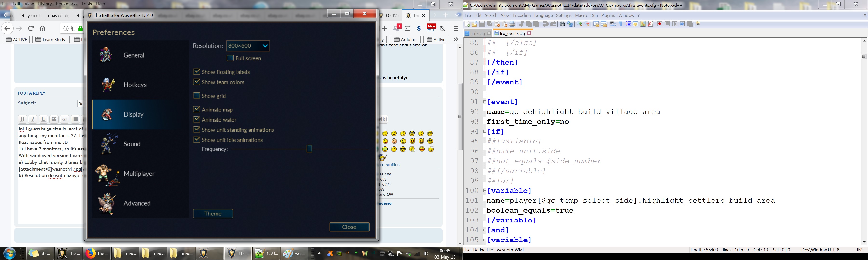Click Firefox back arrow button
The width and height of the screenshot is (868, 260).
pos(7,29)
